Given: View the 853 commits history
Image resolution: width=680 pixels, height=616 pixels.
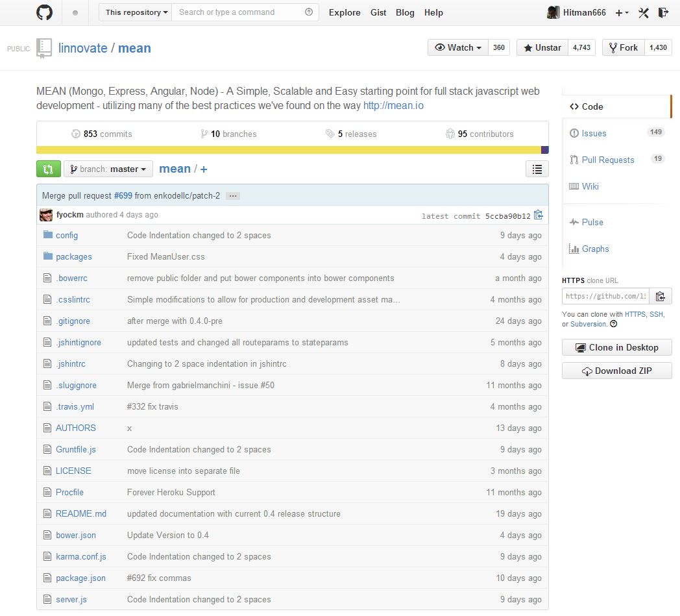Looking at the screenshot, I should click(x=102, y=134).
